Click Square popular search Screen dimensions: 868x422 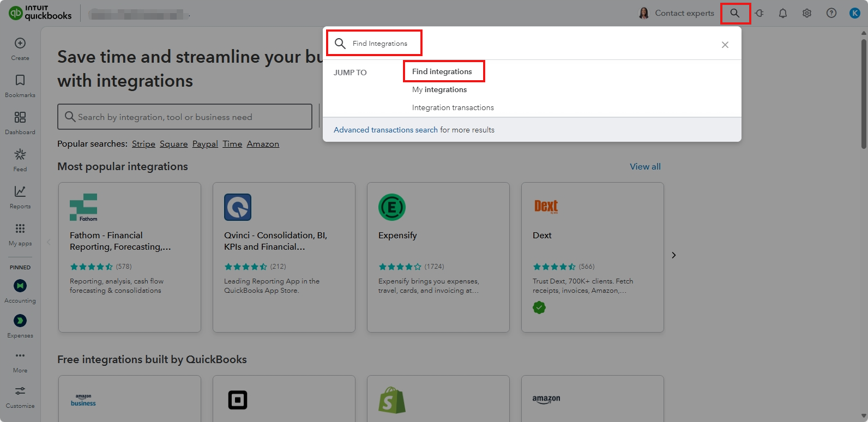click(x=174, y=144)
